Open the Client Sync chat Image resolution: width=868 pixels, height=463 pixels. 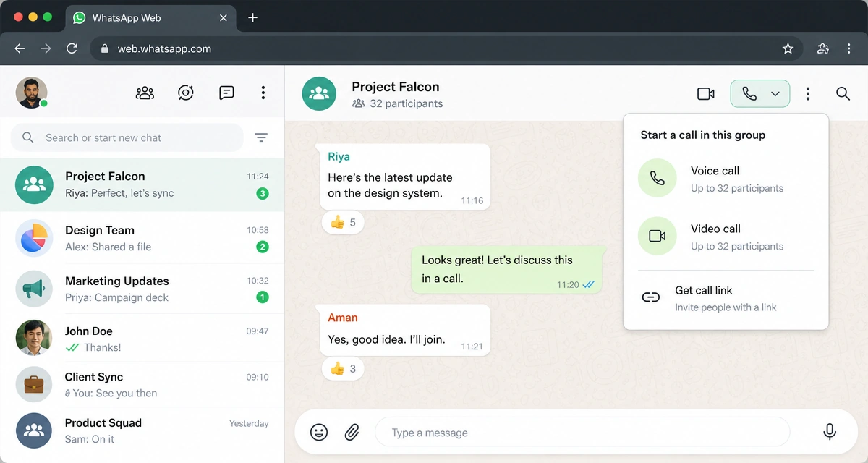coord(142,385)
